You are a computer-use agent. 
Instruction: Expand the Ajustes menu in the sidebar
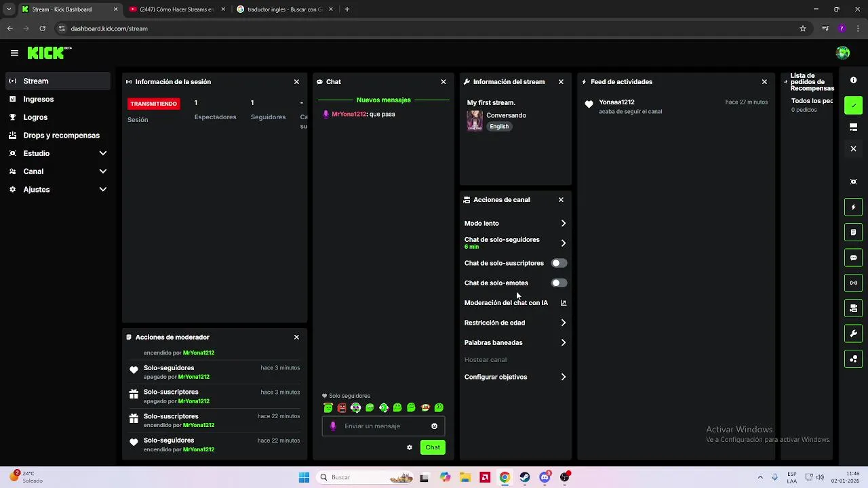[x=103, y=190]
